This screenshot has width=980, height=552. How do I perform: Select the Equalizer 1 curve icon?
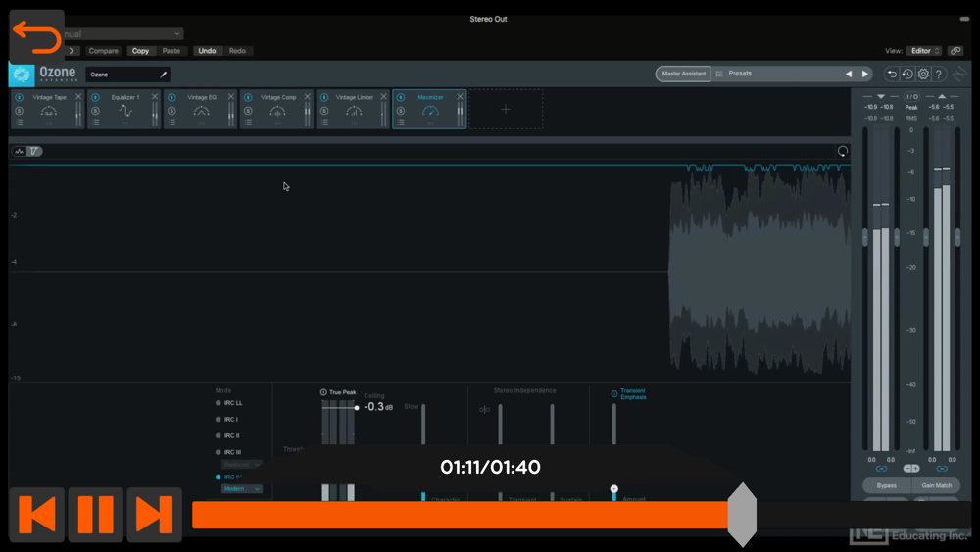[125, 111]
